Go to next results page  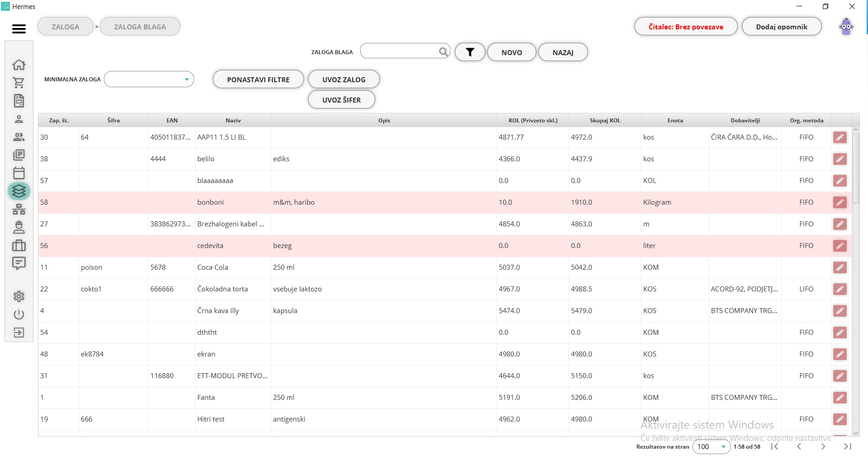(x=823, y=446)
